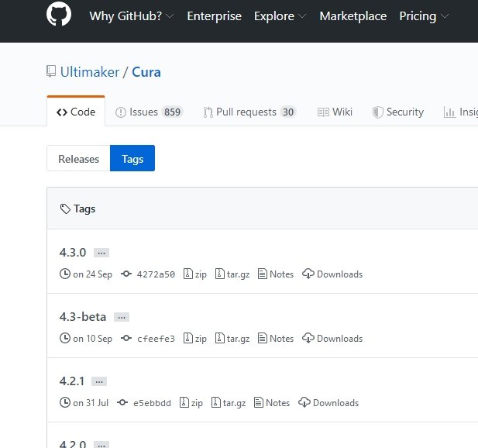Viewport: 478px width, 448px height.
Task: Open the Ultimaker owner link
Action: [x=90, y=72]
